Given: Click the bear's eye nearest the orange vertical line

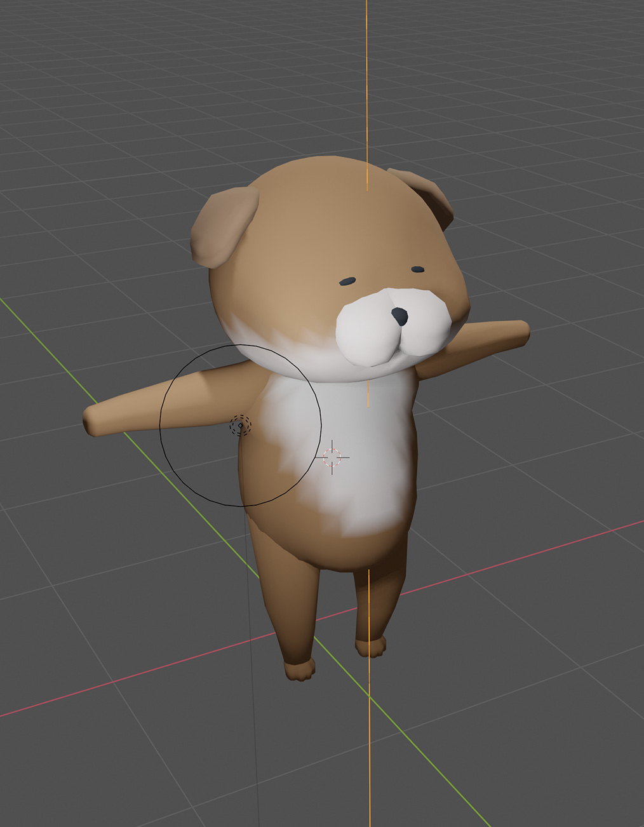Looking at the screenshot, I should pyautogui.click(x=417, y=269).
